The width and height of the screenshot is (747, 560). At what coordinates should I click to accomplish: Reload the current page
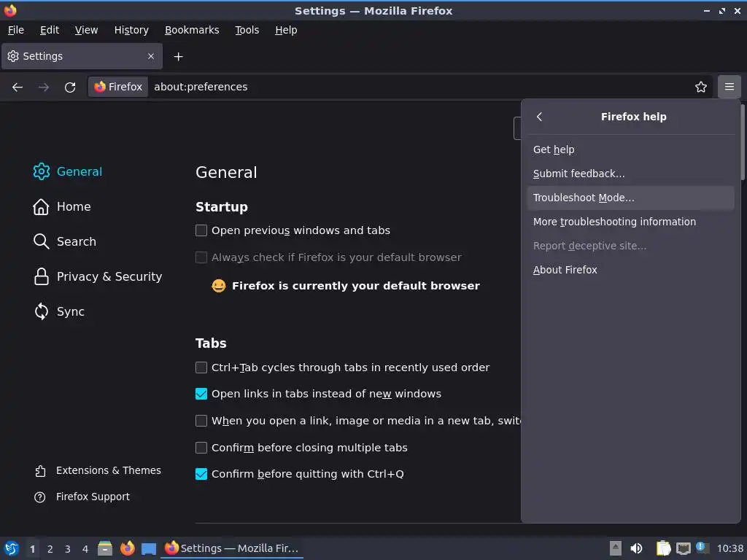point(70,87)
